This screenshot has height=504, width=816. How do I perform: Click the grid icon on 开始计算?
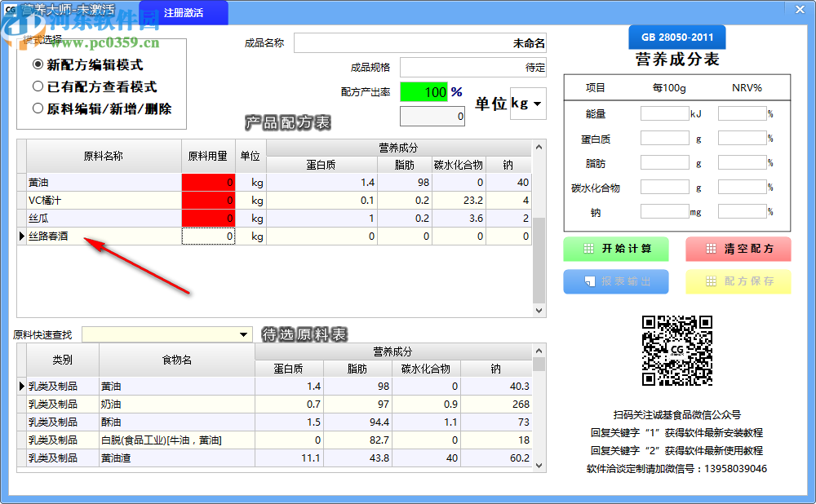pyautogui.click(x=588, y=249)
